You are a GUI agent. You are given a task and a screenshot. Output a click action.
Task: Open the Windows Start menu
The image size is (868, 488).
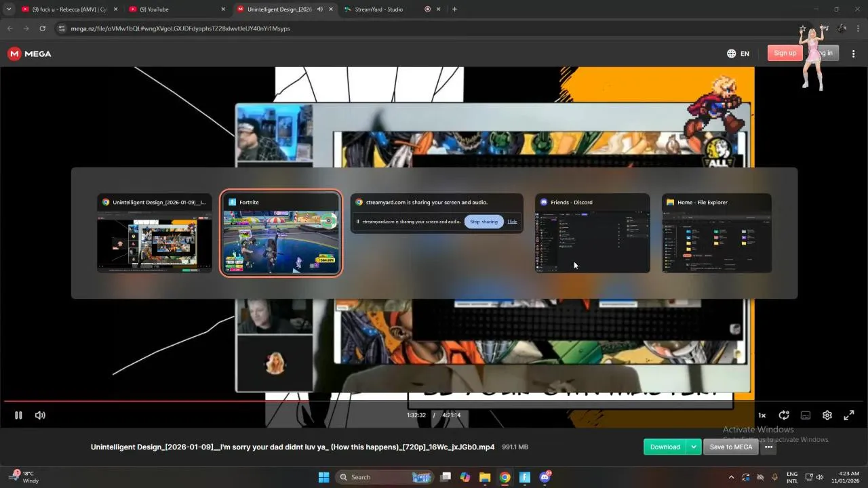[x=324, y=477]
